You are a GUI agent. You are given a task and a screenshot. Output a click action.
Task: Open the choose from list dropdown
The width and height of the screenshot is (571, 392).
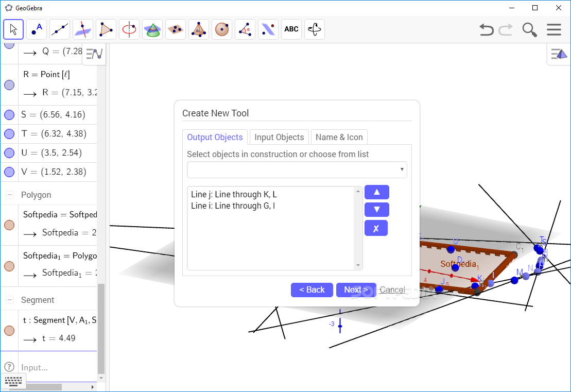pyautogui.click(x=297, y=169)
